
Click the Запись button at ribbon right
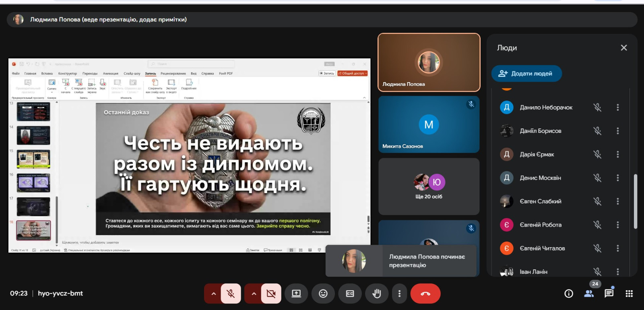point(327,73)
